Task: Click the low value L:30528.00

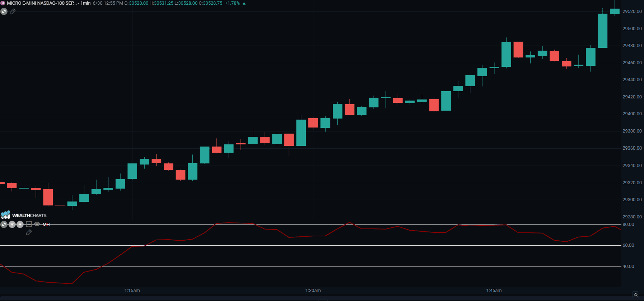Action: [186, 3]
